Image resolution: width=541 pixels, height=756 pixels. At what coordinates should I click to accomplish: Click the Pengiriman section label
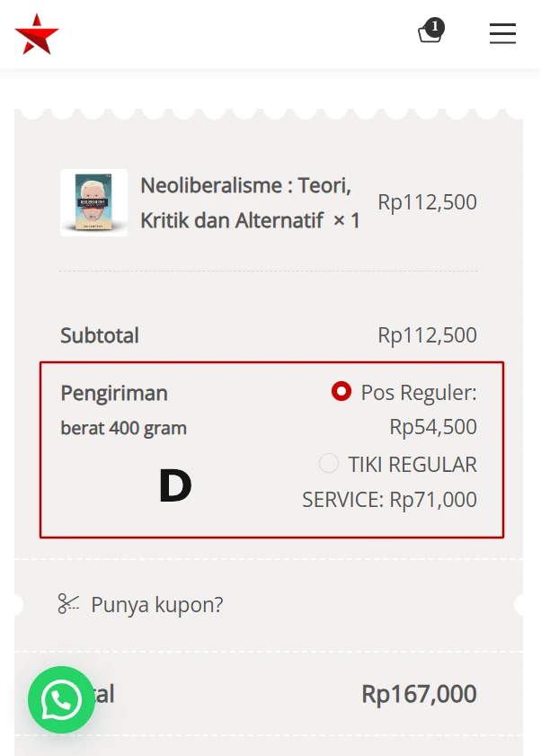pyautogui.click(x=113, y=393)
